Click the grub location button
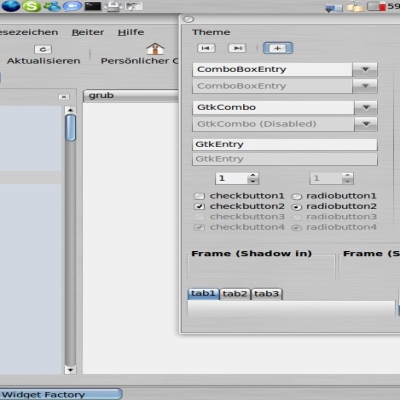Image resolution: width=400 pixels, height=400 pixels. tap(131, 96)
